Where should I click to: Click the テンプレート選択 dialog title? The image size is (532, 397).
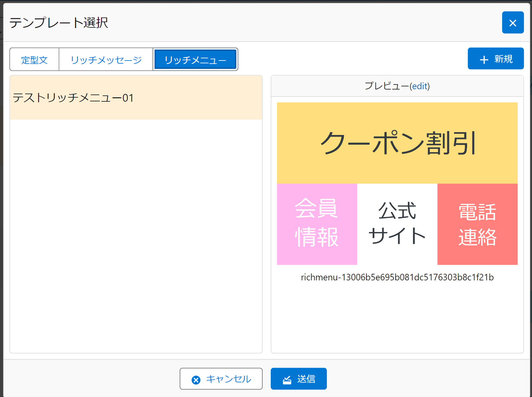(x=59, y=23)
